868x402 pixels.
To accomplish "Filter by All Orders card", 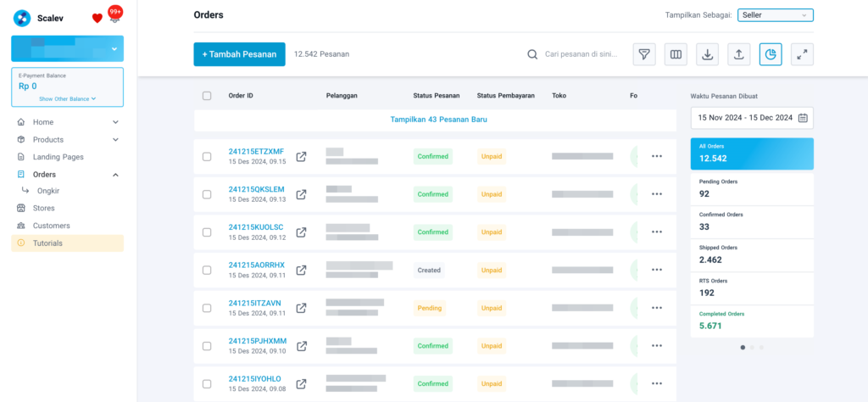I will coord(752,154).
